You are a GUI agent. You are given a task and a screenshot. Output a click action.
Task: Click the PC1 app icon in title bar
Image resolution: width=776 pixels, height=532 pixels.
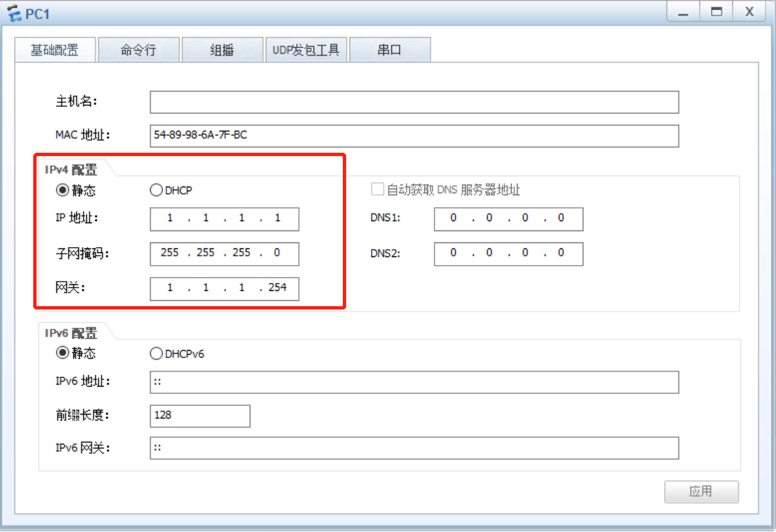[x=15, y=13]
